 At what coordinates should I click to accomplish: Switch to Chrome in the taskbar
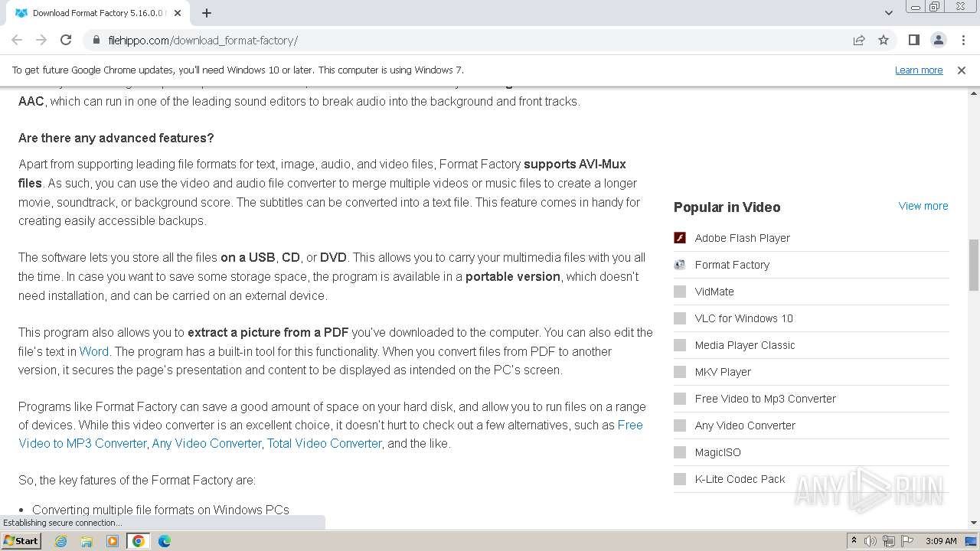click(x=139, y=541)
